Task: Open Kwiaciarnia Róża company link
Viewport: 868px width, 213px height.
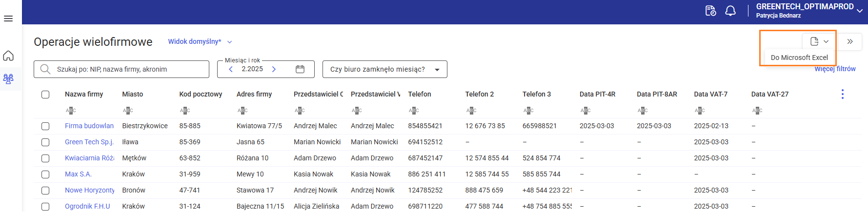Action: [x=89, y=158]
